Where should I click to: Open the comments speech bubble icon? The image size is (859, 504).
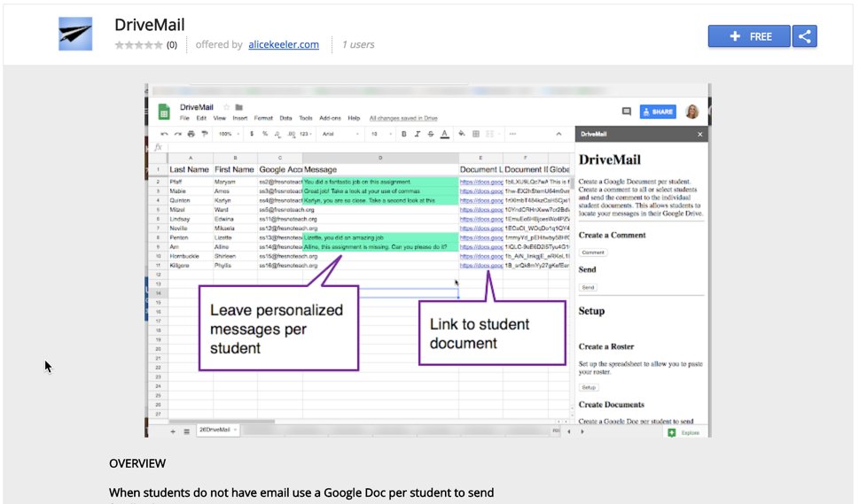point(626,112)
